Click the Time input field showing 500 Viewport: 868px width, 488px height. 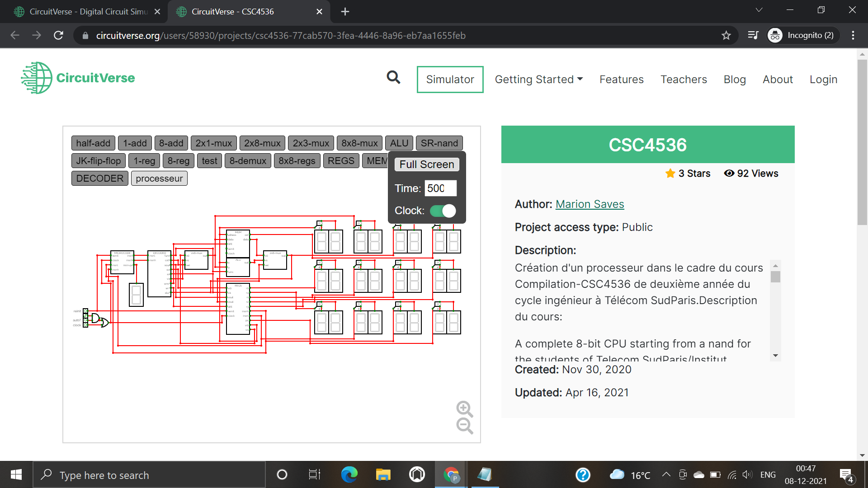440,188
